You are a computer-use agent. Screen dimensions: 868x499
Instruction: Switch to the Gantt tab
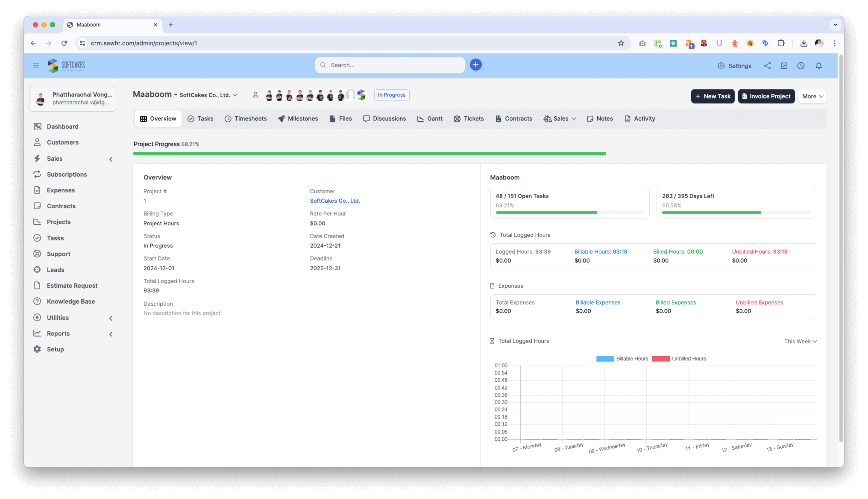click(x=430, y=119)
